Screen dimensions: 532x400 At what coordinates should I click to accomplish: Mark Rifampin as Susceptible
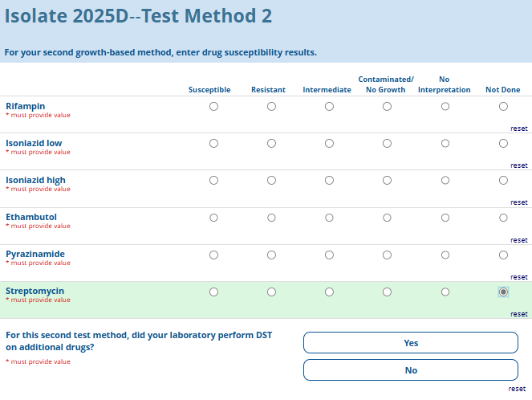coord(213,106)
